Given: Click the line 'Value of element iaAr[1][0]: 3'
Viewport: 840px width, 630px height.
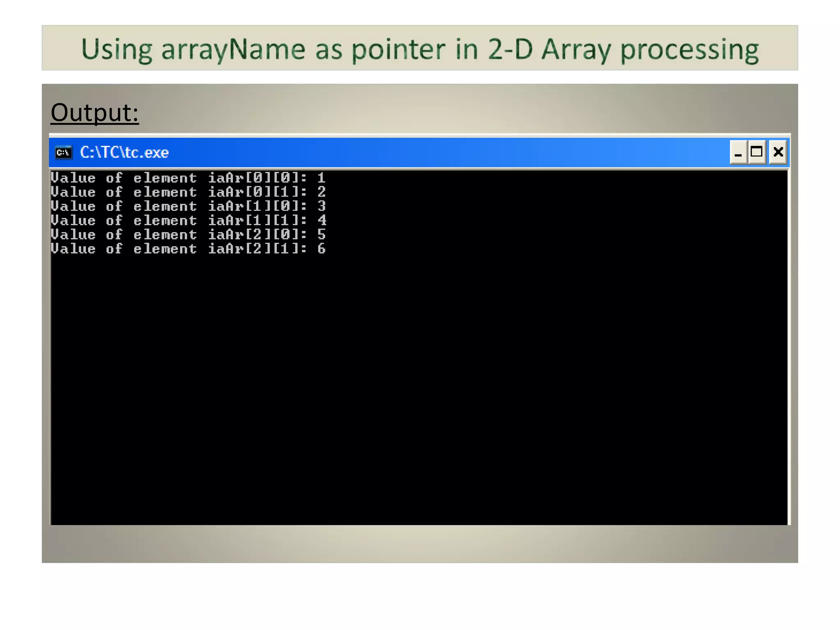Looking at the screenshot, I should point(188,206).
